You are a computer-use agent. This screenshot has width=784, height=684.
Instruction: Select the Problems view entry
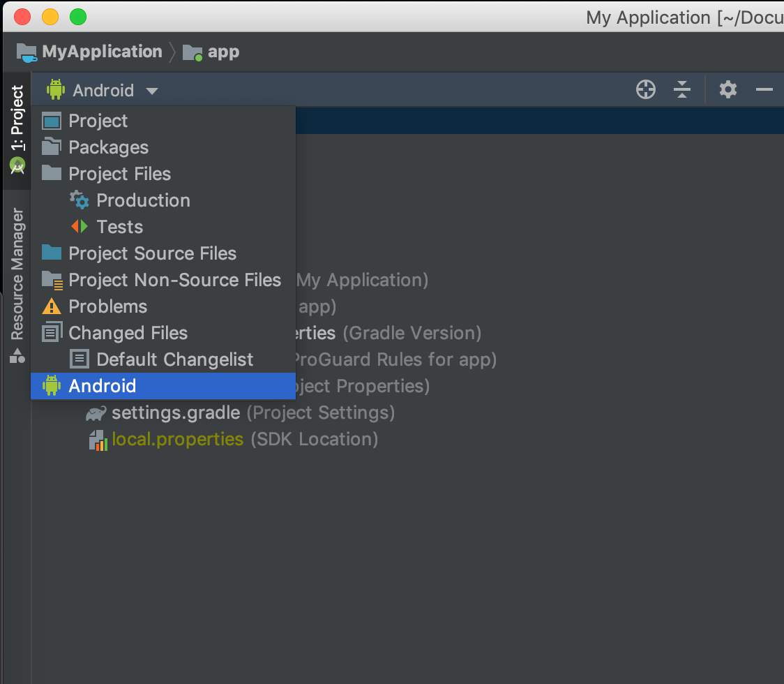click(107, 306)
